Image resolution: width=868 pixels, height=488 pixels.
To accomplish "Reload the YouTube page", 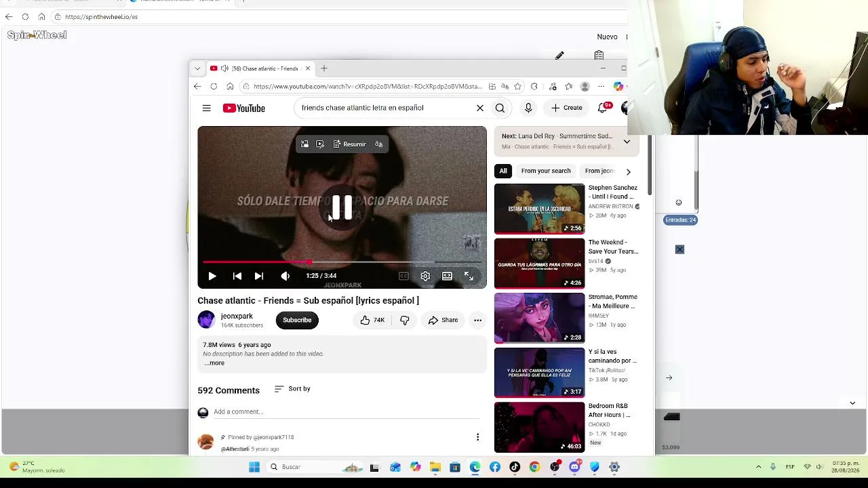I will (214, 87).
